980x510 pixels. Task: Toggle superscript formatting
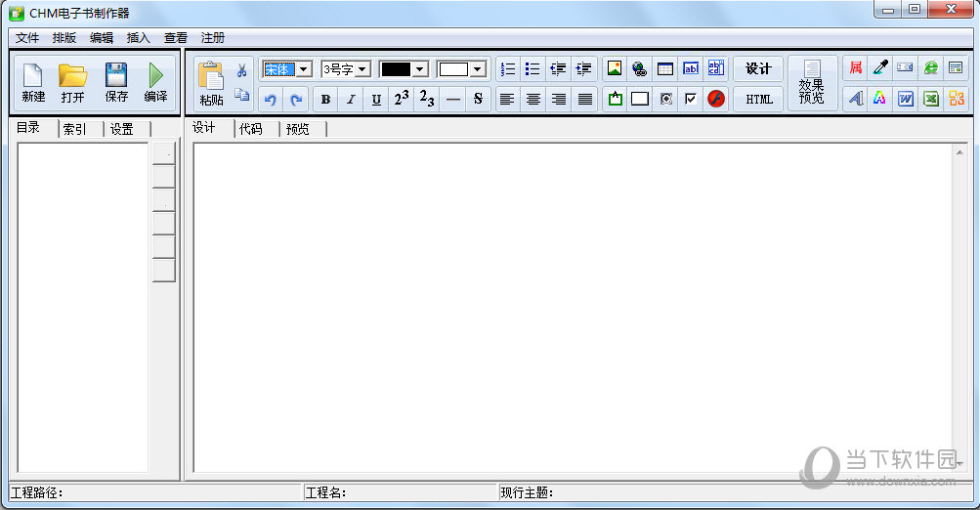point(402,99)
